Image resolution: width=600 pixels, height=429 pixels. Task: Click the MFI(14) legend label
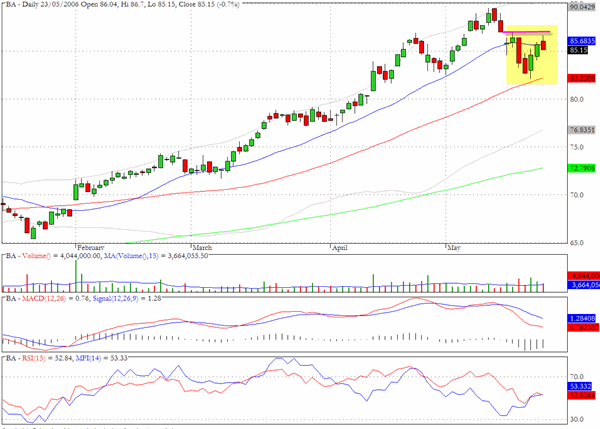[x=88, y=358]
